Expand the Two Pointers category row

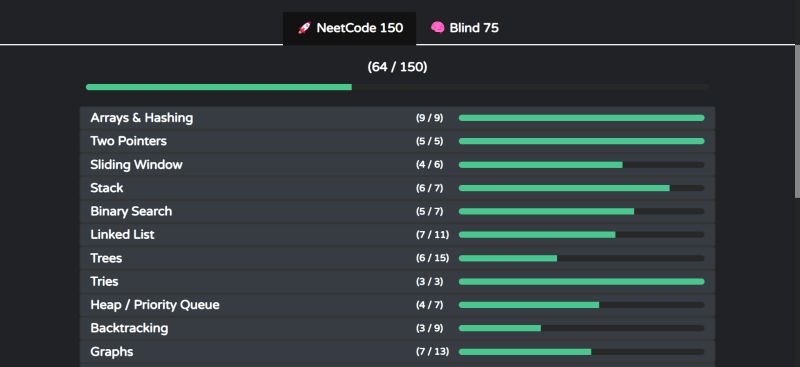click(397, 141)
